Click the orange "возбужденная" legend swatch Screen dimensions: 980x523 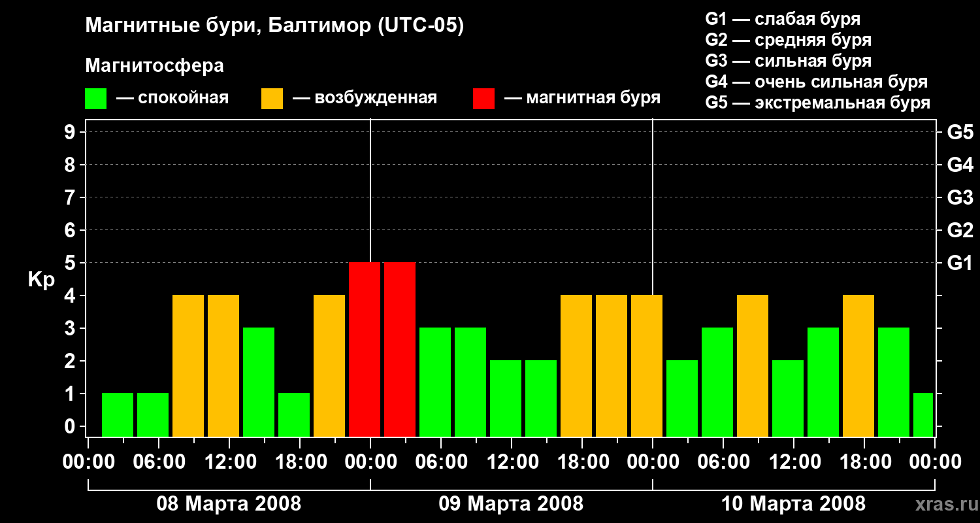pos(272,99)
